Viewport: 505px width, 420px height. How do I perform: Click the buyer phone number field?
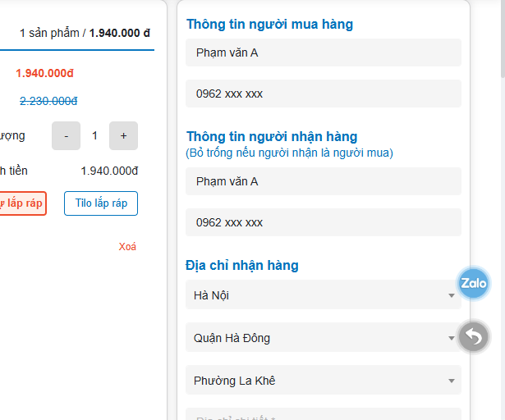click(323, 94)
